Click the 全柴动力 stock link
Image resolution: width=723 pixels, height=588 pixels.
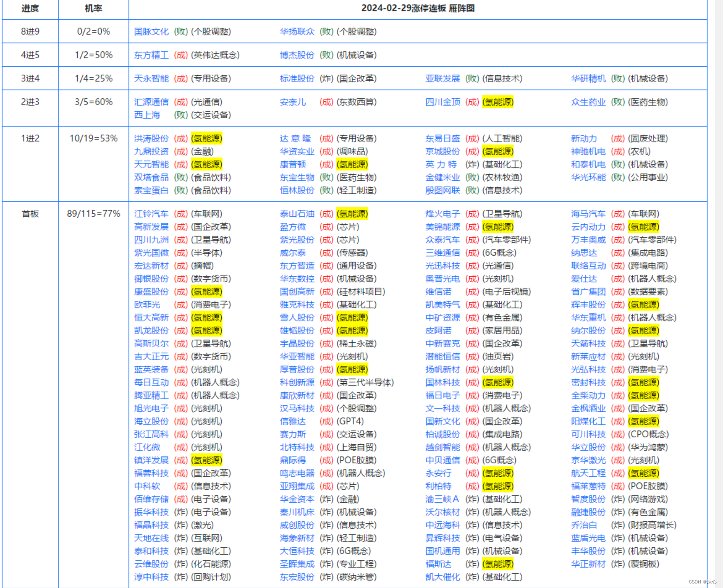[x=588, y=396]
